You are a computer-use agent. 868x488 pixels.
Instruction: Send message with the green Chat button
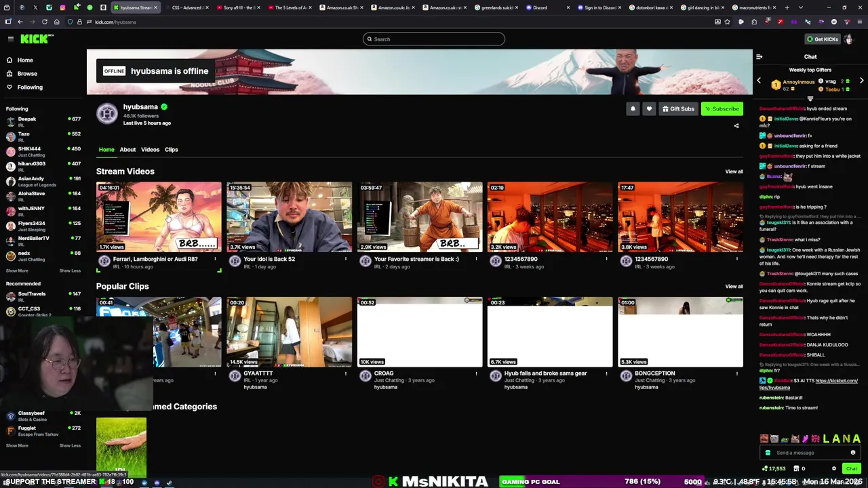(x=851, y=468)
